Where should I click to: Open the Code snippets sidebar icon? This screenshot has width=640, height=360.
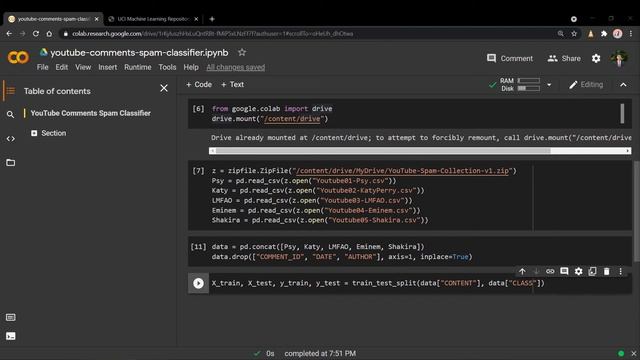(10, 138)
